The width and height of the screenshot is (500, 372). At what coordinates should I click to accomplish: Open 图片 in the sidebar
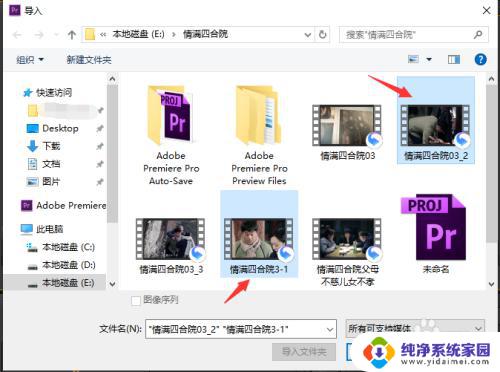[43, 182]
